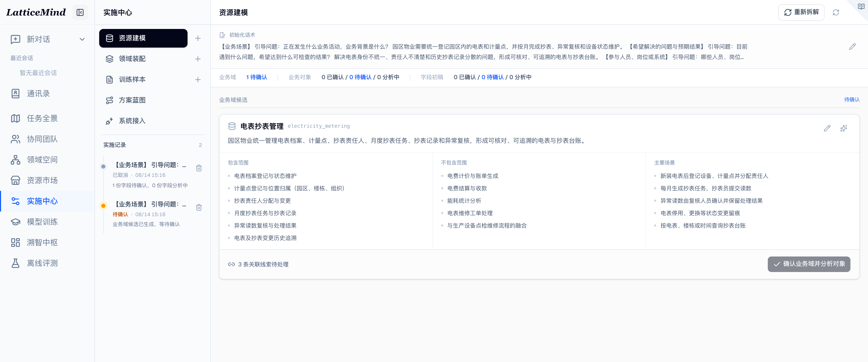Click plus icon next to 训练样本

pyautogui.click(x=198, y=80)
